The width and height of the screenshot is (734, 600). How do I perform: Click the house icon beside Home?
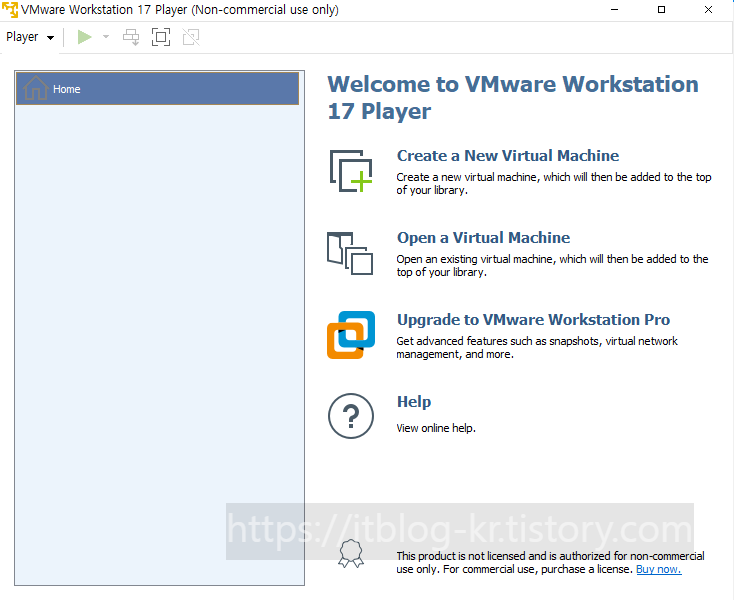(36, 88)
